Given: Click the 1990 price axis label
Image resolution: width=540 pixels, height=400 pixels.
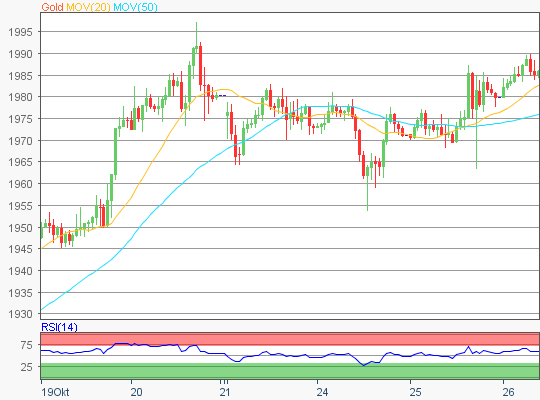Looking at the screenshot, I should coord(20,54).
